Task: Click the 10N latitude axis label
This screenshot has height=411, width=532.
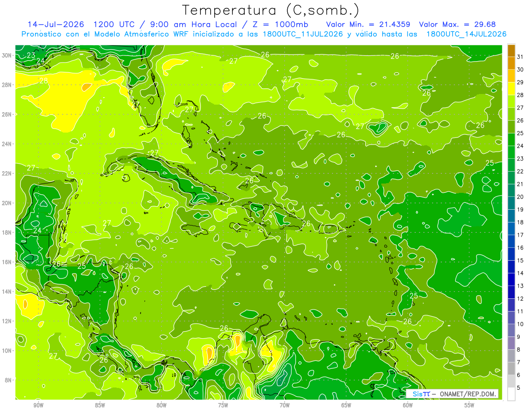Action: pyautogui.click(x=7, y=350)
